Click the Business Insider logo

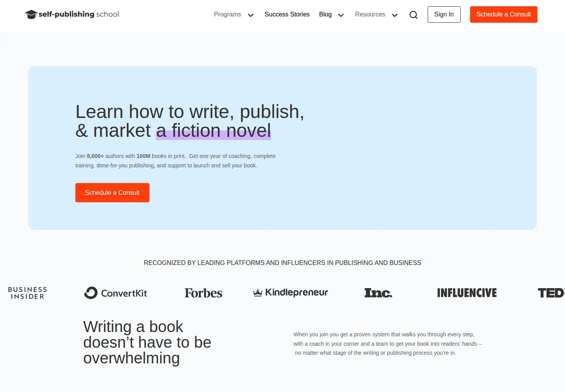(x=27, y=293)
